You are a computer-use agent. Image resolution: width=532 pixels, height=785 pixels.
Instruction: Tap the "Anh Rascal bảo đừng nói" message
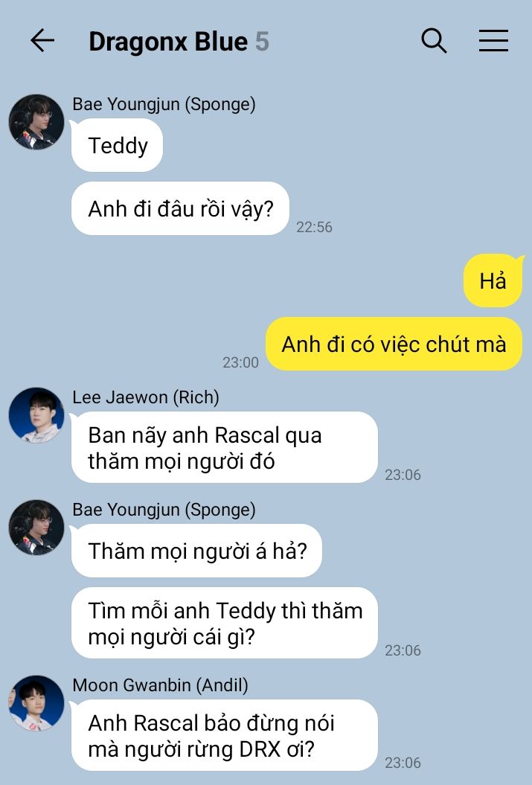[224, 735]
